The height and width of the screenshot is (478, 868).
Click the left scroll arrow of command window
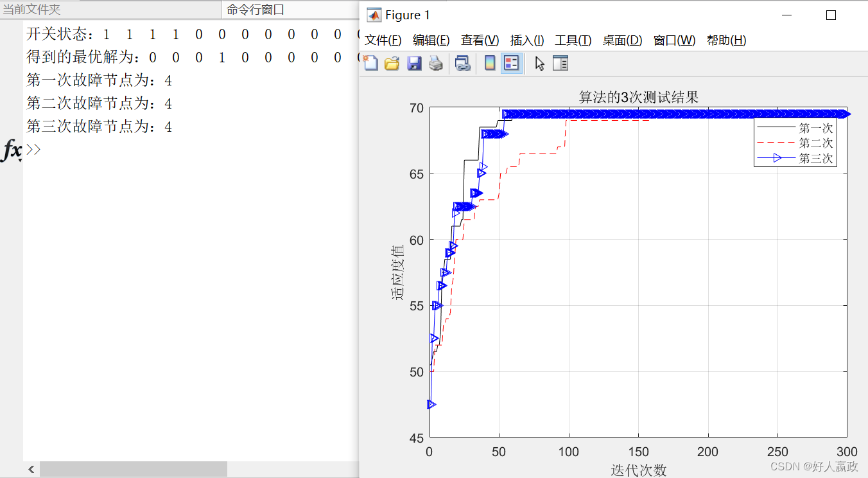(x=31, y=470)
